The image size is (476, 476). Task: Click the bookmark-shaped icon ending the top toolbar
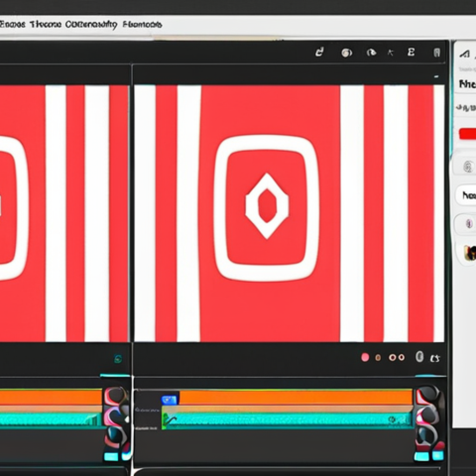[436, 53]
